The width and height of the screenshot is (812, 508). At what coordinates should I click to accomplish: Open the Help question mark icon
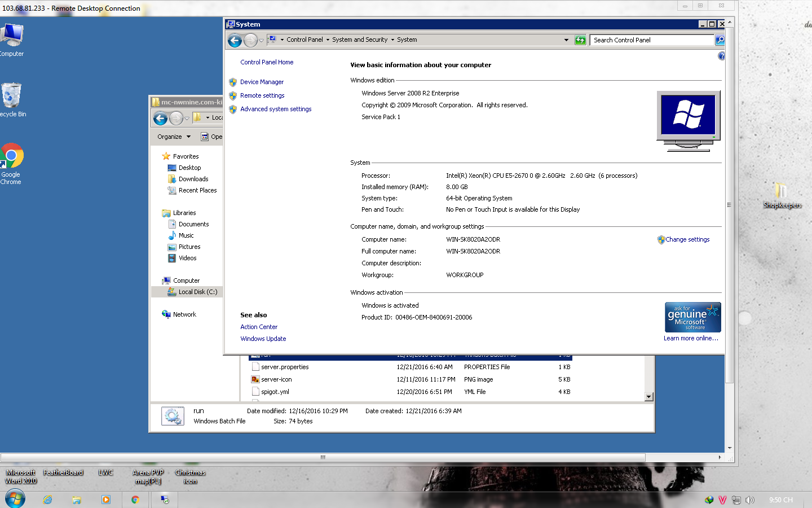[x=721, y=56]
